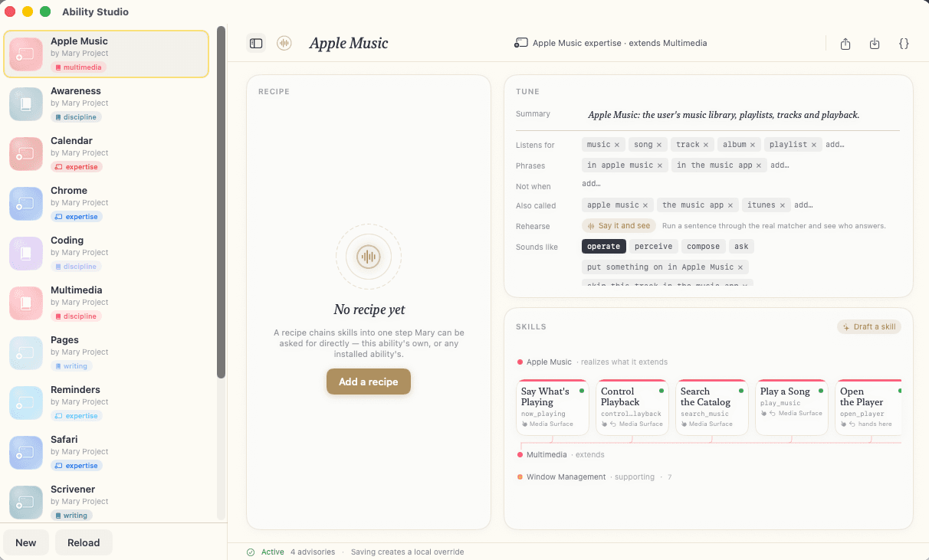
Task: Click the Pages ability icon
Action: 26,353
